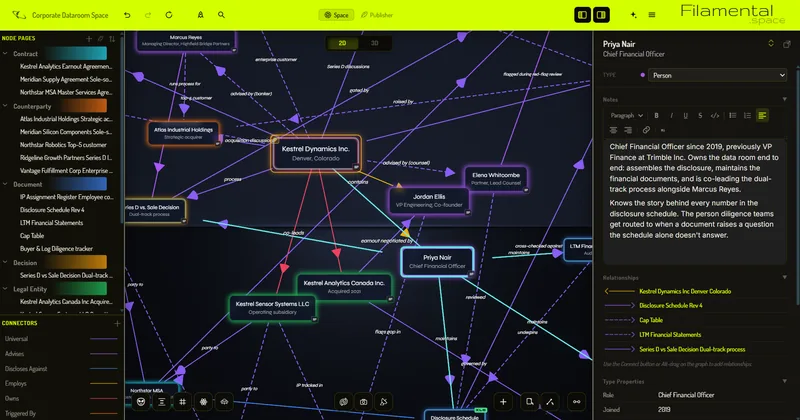Click the sort arrows icon in Node Pages header
This screenshot has width=800, height=420.
[112, 39]
